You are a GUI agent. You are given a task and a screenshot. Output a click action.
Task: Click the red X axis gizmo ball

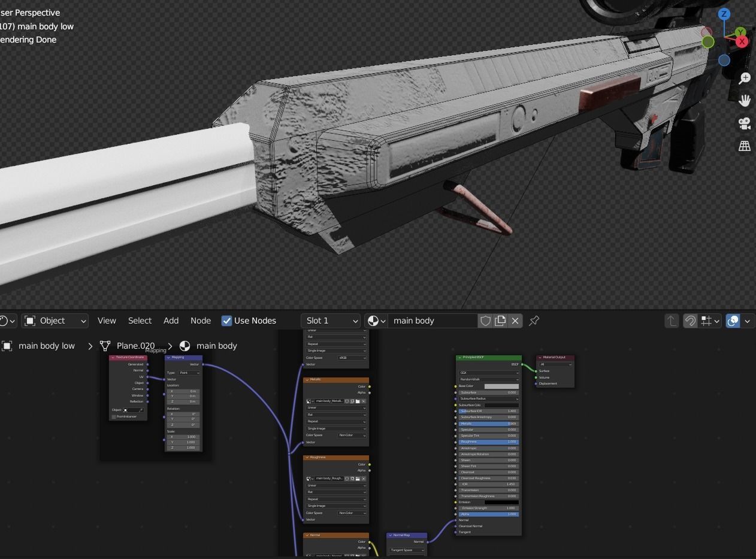[x=742, y=41]
